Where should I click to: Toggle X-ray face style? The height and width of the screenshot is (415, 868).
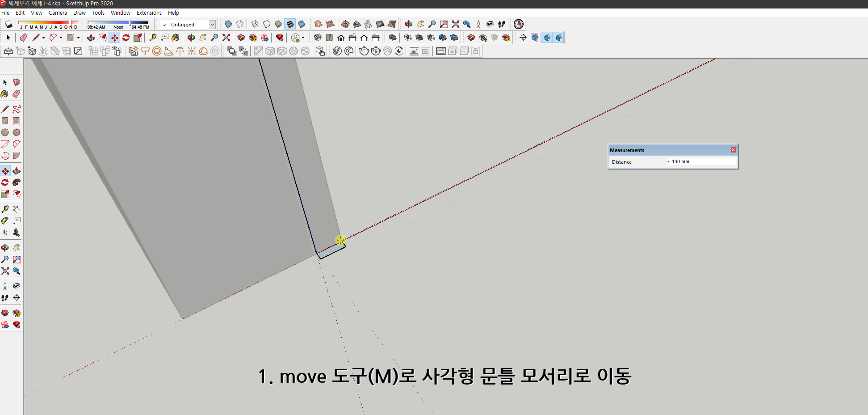pos(228,24)
